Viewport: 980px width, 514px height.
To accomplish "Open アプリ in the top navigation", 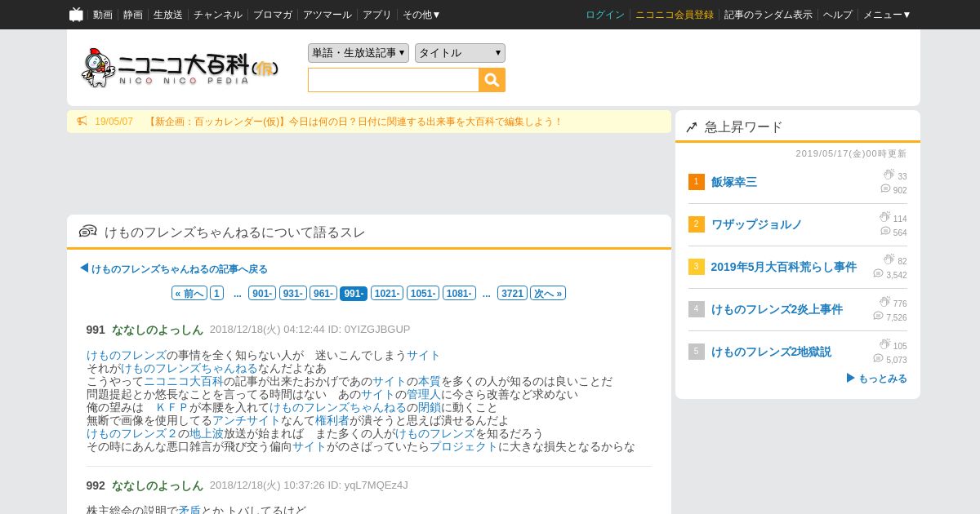I will 377,15.
